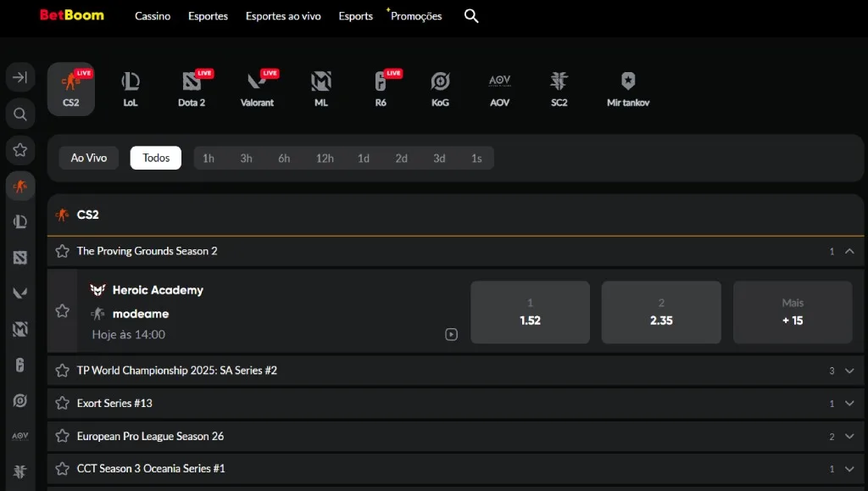868x491 pixels.
Task: Select AOV game icon in carousel
Action: click(499, 89)
